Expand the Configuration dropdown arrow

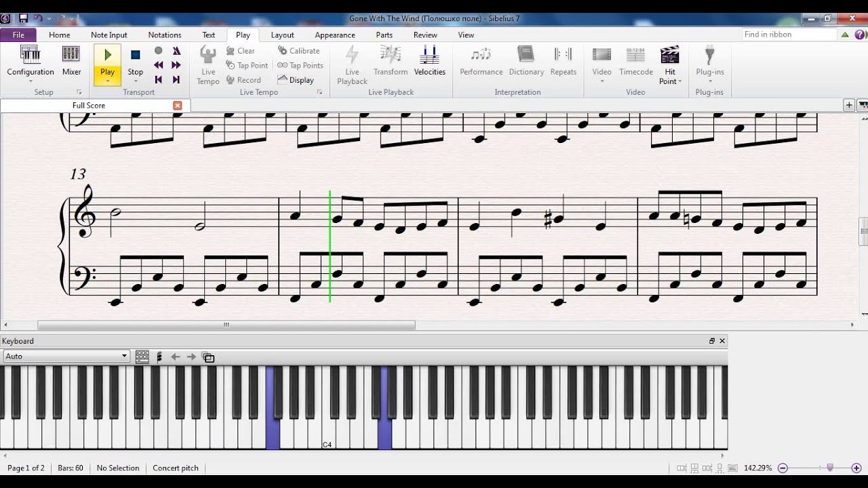[x=31, y=81]
